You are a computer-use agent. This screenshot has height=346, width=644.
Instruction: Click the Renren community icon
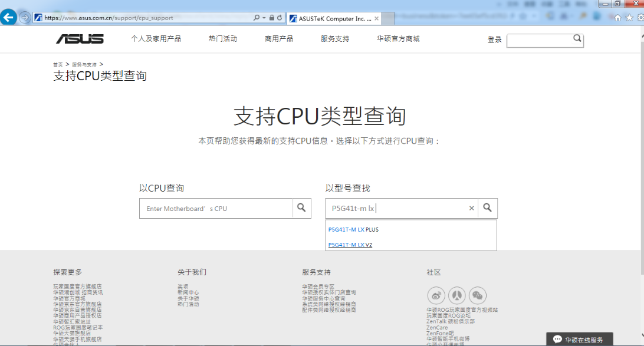coord(456,295)
